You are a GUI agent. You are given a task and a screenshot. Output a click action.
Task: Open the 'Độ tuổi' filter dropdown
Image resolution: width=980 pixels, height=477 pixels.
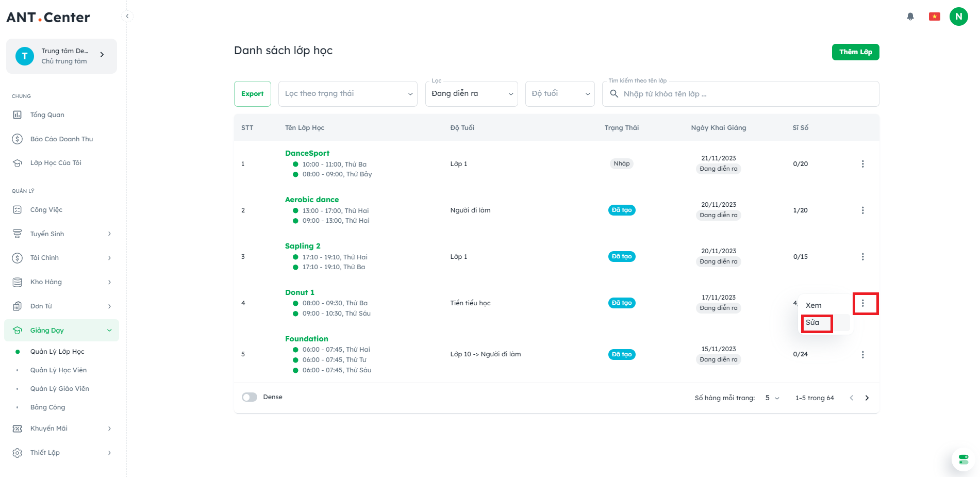[x=560, y=94]
